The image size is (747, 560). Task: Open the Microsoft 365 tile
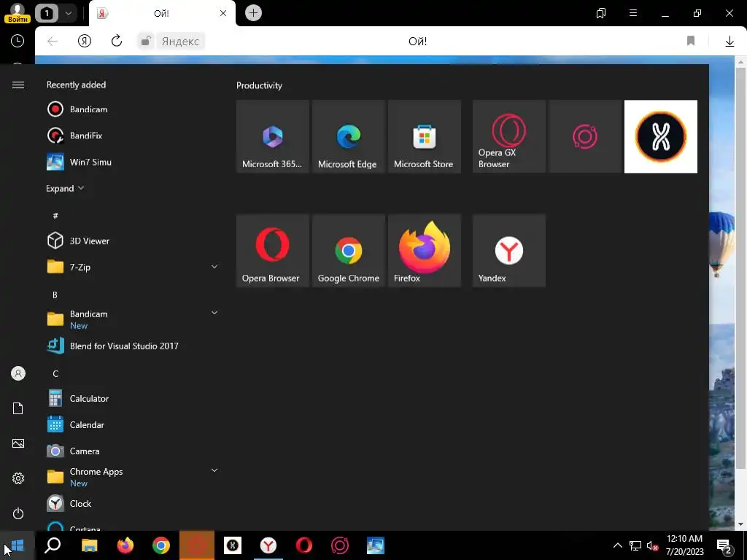pyautogui.click(x=273, y=136)
